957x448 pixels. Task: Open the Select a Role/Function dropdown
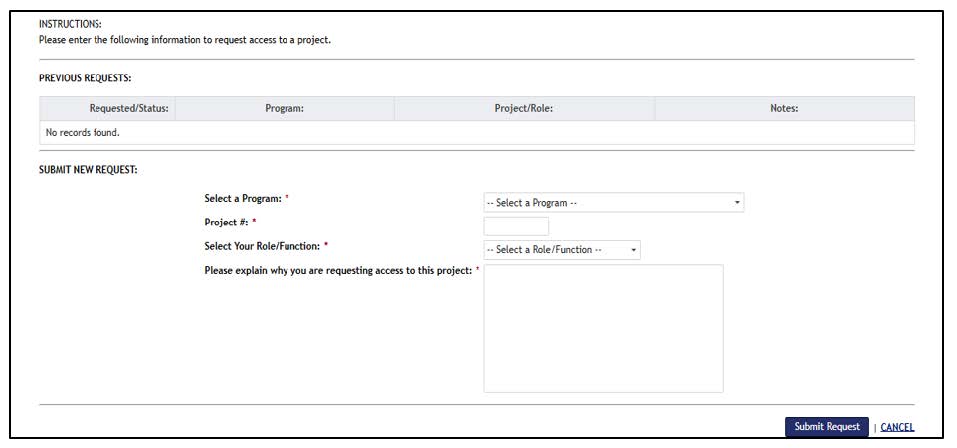pos(562,250)
